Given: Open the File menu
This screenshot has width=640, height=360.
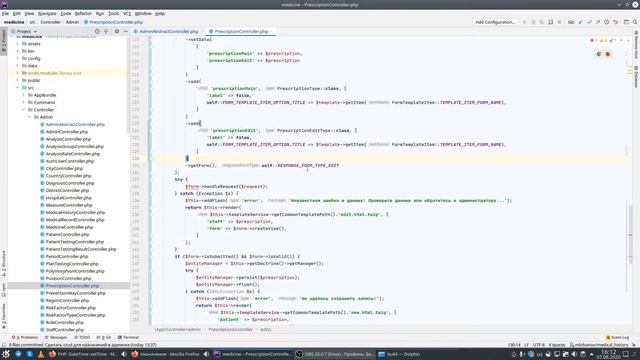Looking at the screenshot, I should (5, 13).
